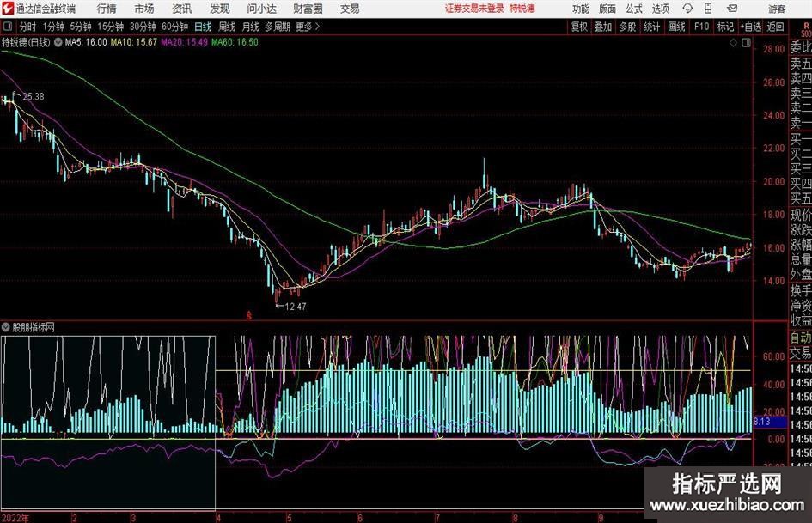Click the diamond icon above the chart
The height and width of the screenshot is (523, 812).
(x=733, y=43)
